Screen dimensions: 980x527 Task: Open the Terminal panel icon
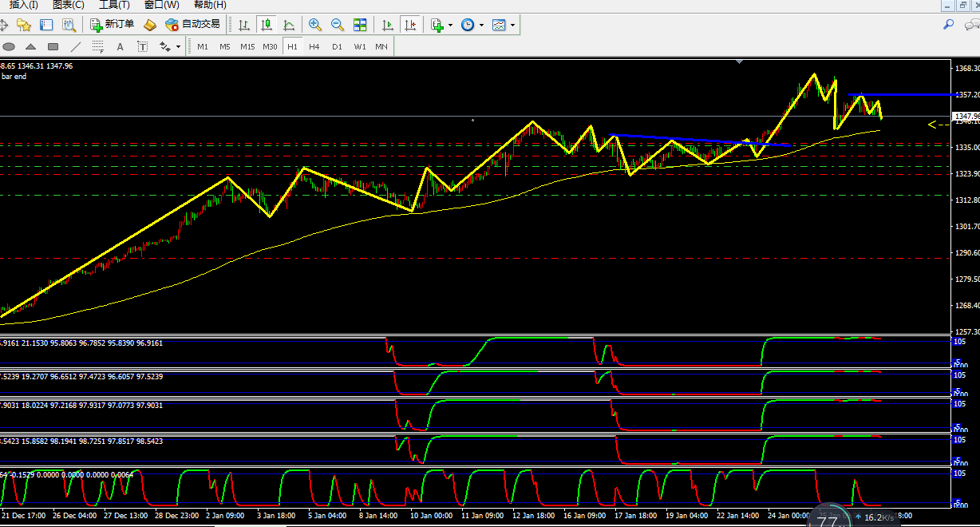coord(46,25)
